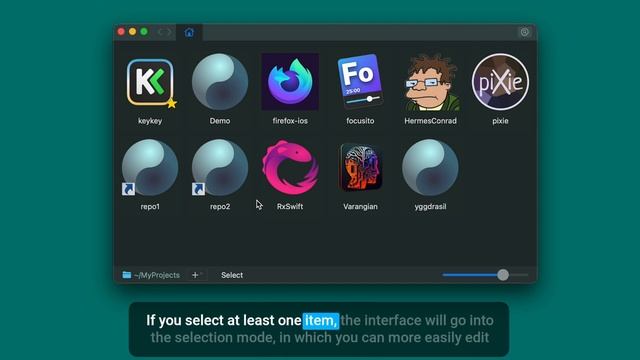Click the gold star badge on keykey
The width and height of the screenshot is (640, 360).
[x=172, y=104]
